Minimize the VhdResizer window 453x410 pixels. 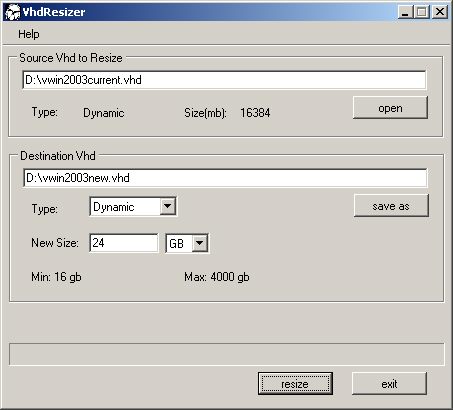pos(405,12)
